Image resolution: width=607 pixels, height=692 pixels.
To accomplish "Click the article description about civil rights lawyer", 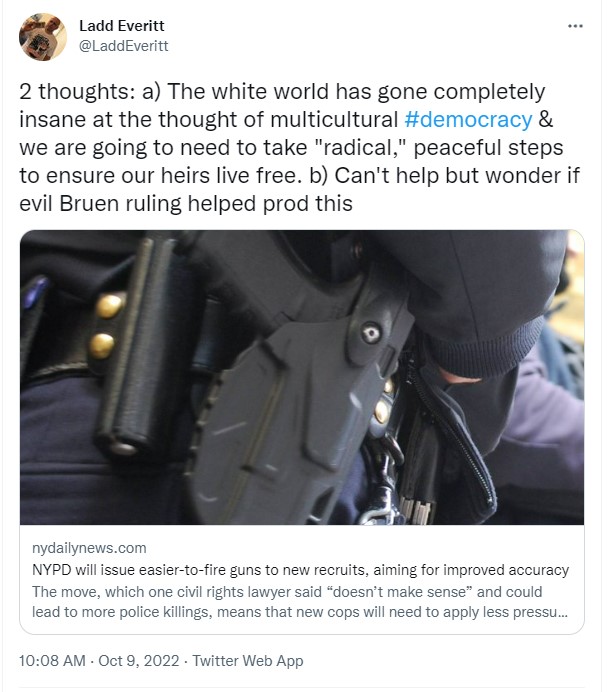I will coord(300,602).
